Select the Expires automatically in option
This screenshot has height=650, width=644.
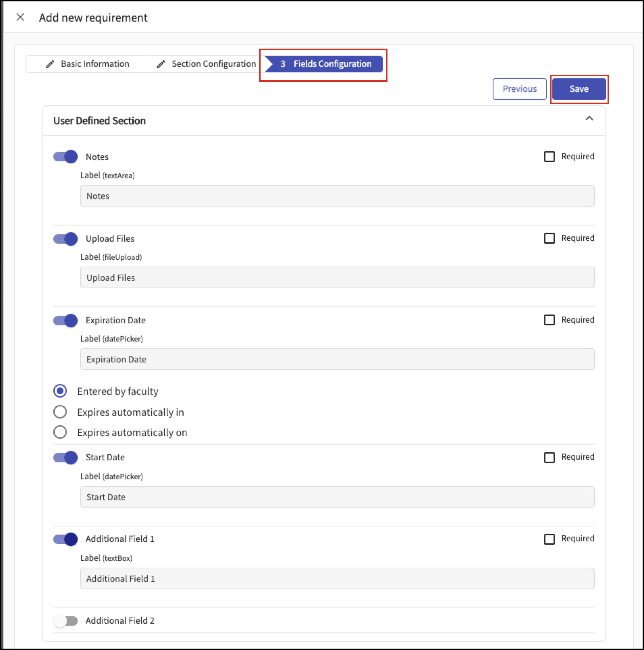click(x=60, y=412)
